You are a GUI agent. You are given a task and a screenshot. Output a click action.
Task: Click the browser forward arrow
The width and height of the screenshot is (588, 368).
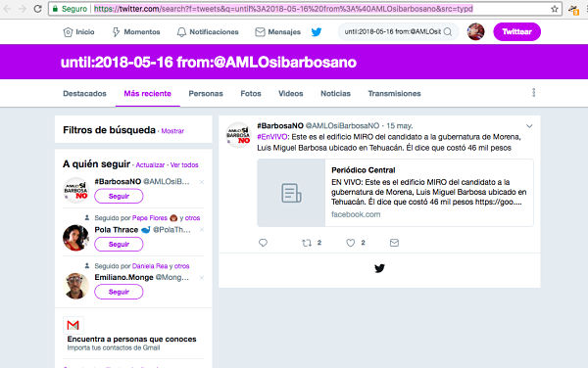[23, 9]
